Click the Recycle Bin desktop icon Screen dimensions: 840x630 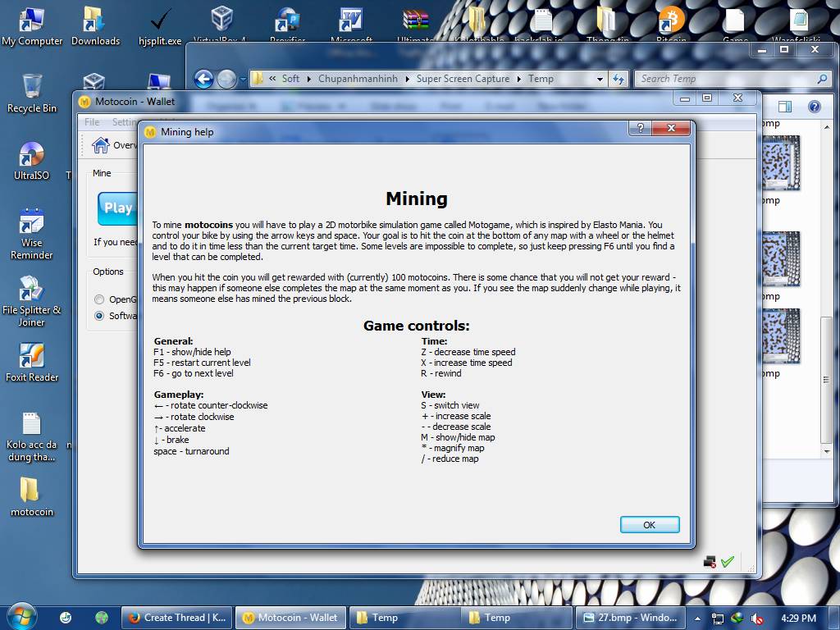pyautogui.click(x=32, y=94)
